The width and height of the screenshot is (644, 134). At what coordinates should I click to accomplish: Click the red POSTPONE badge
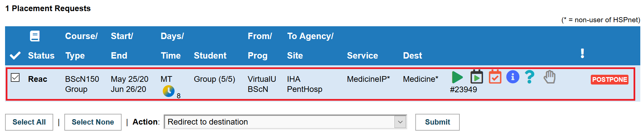[610, 79]
